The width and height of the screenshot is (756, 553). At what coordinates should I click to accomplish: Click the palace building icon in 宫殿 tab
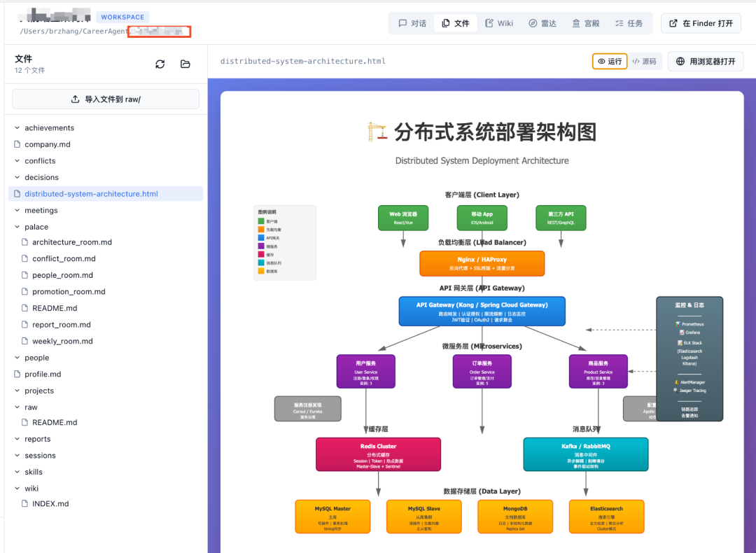tap(576, 23)
